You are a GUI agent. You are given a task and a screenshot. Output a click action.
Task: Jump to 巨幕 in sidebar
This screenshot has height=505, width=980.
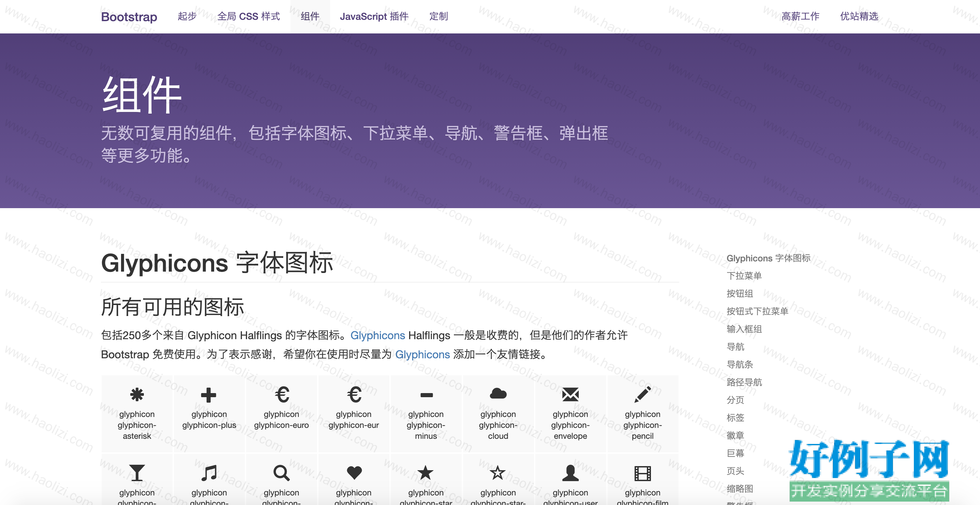[x=736, y=453]
